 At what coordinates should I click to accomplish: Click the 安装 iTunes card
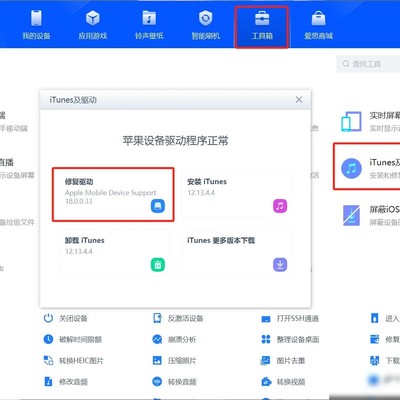pos(237,194)
